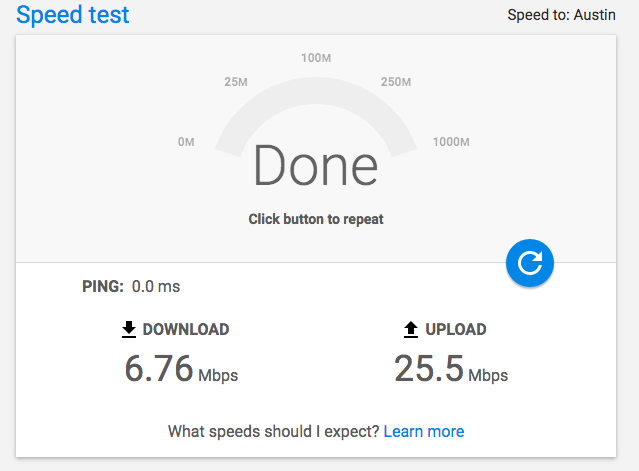
Task: Click the 0M gauge label
Action: click(x=186, y=142)
